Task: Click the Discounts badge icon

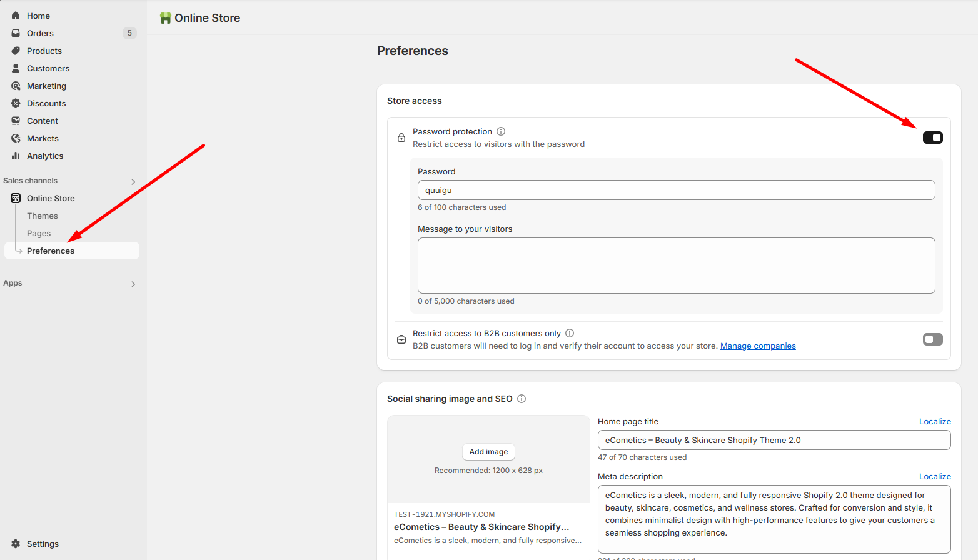Action: tap(16, 103)
